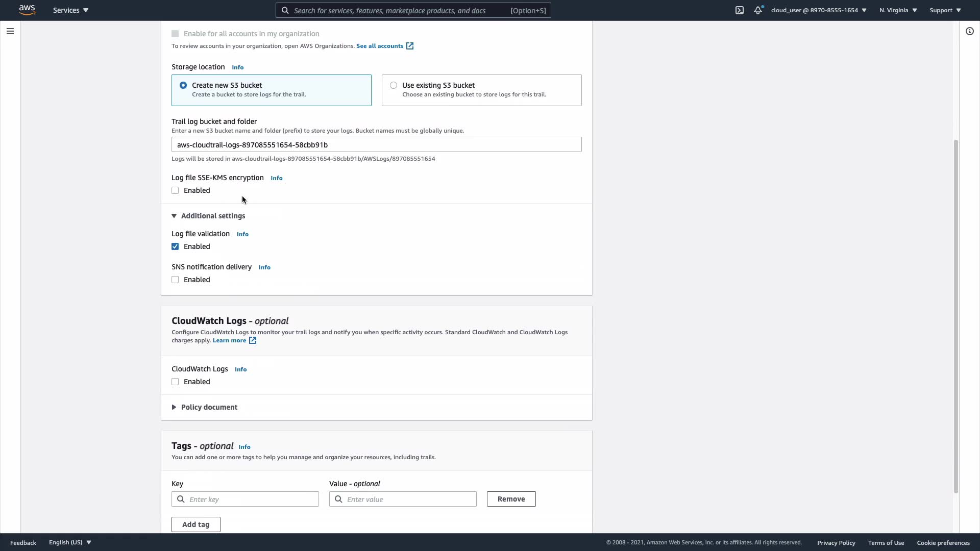Enable Log file SSE-KMS encryption checkbox
The height and width of the screenshot is (551, 980).
click(x=175, y=190)
